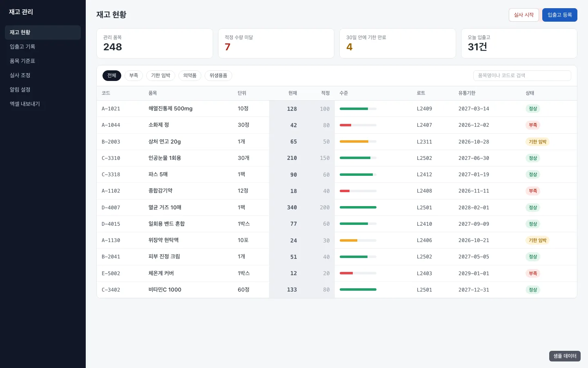Viewport: 588px width, 368px height.
Task: Click 비타민C 1000 item name
Action: pyautogui.click(x=165, y=290)
